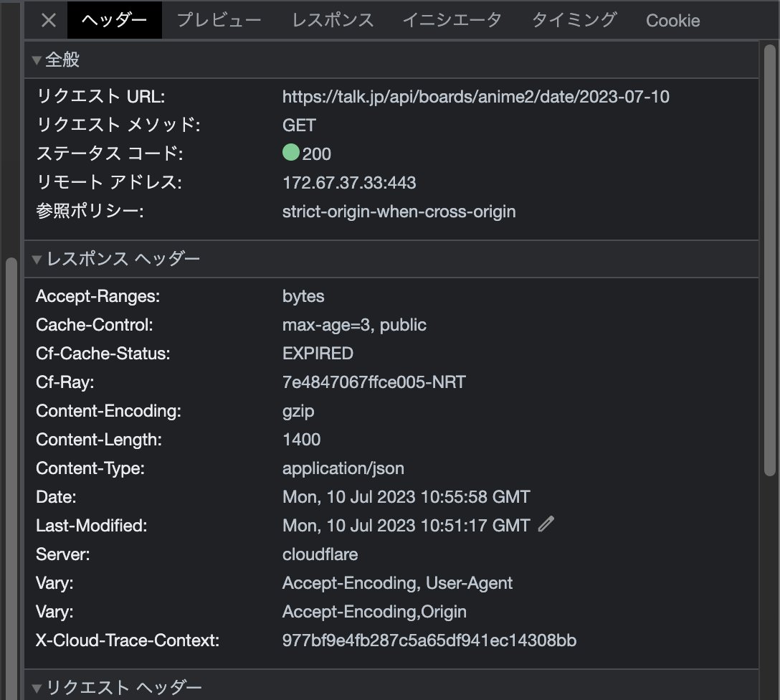Click the strict-origin-when-cross-origin policy value
This screenshot has width=780, height=700.
tap(398, 211)
